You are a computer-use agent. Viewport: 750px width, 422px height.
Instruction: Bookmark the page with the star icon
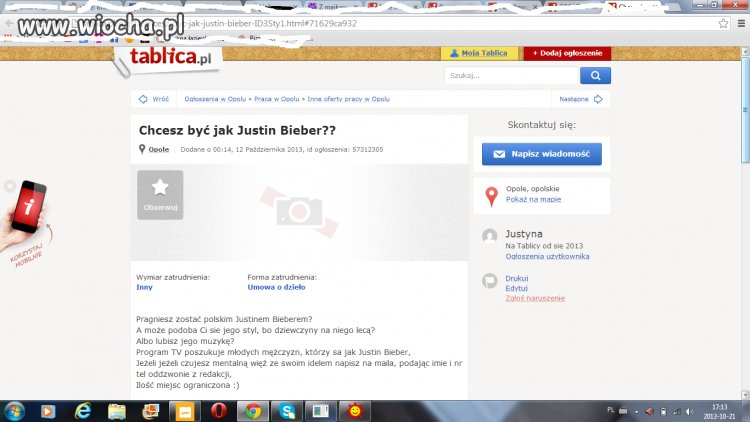(x=723, y=23)
